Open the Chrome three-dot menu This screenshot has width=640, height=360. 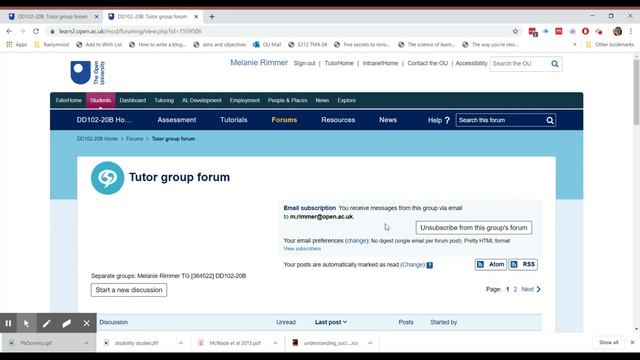[x=631, y=31]
